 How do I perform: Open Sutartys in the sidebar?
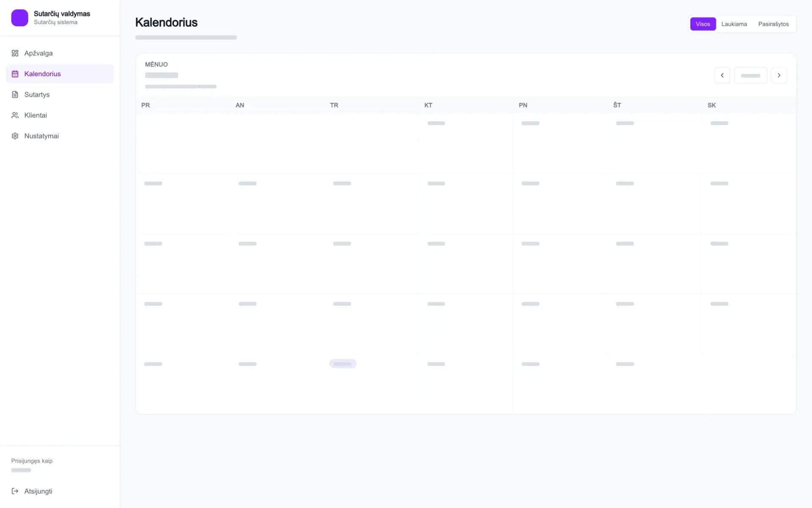point(60,94)
